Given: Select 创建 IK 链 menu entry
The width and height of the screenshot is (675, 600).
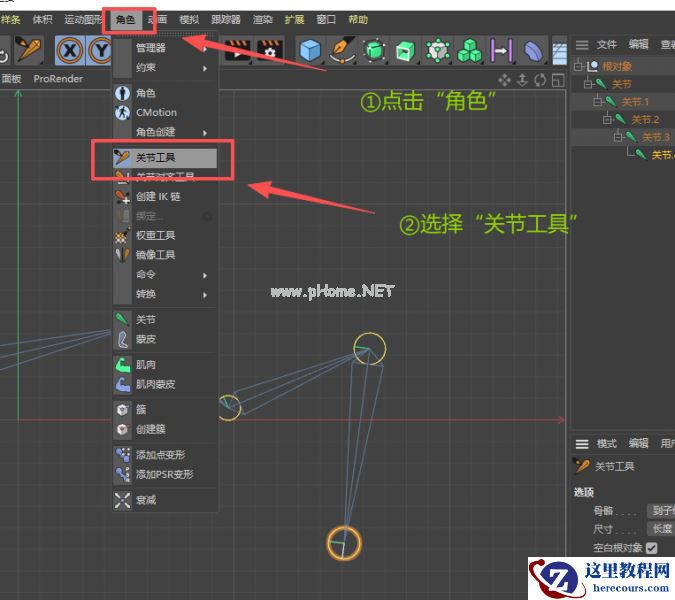Looking at the screenshot, I should pos(165,197).
